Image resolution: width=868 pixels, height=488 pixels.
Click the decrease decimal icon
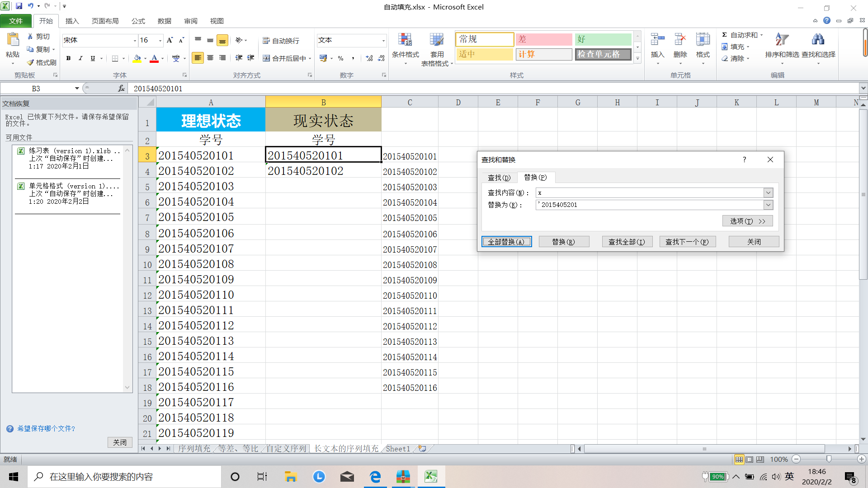pyautogui.click(x=381, y=58)
